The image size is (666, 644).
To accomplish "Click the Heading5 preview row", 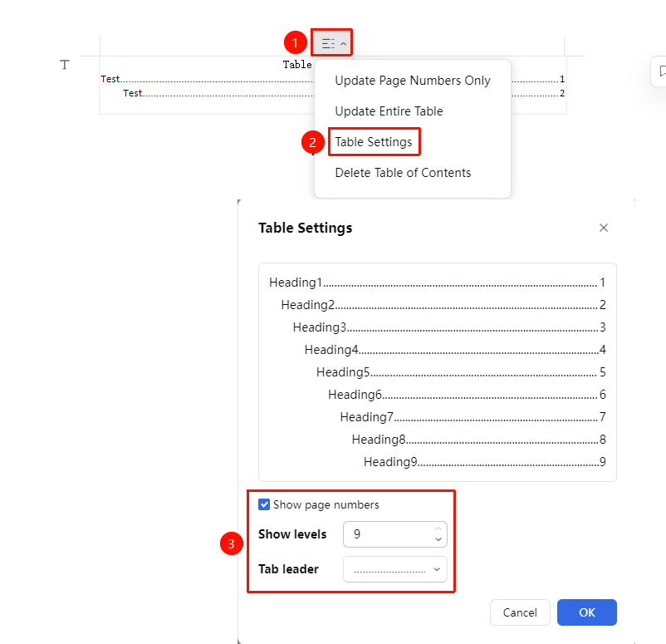I will coord(461,372).
